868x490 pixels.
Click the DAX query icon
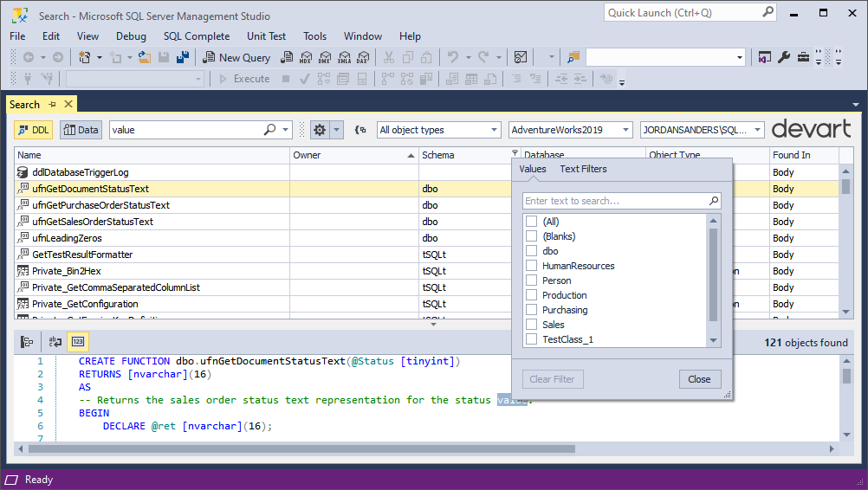coord(363,57)
